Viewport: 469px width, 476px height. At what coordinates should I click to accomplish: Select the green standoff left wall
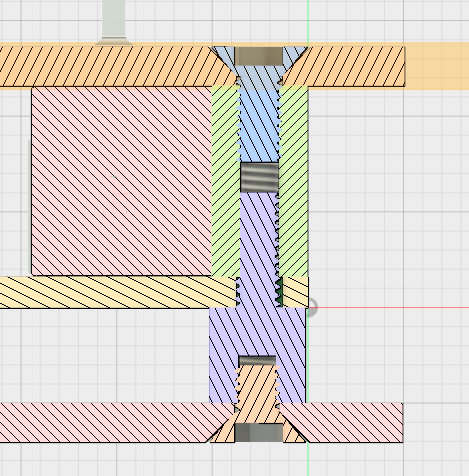coord(226,181)
